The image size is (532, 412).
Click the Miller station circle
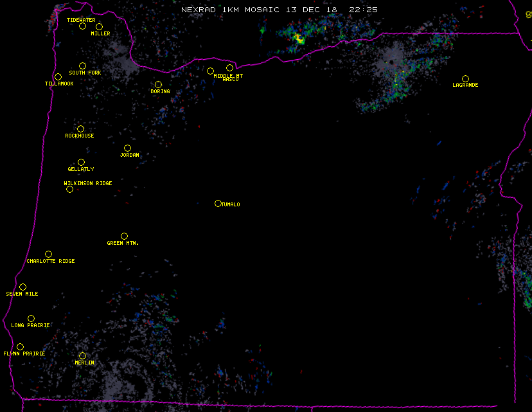[x=99, y=26]
